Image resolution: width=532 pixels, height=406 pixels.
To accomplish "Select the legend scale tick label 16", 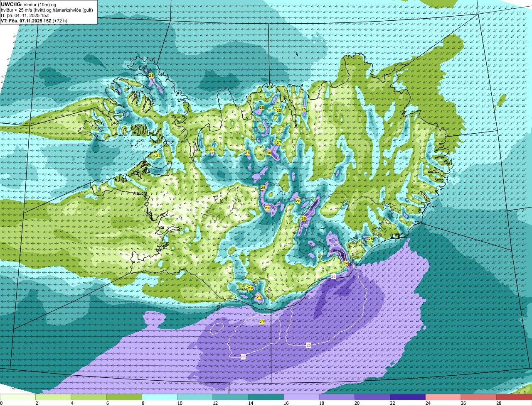I will click(x=286, y=403).
